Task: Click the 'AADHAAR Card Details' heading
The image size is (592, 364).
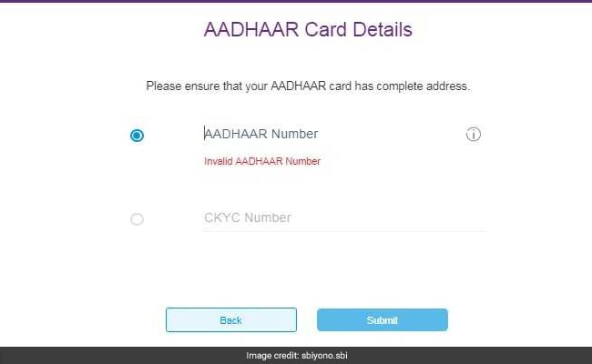Action: pyautogui.click(x=308, y=29)
